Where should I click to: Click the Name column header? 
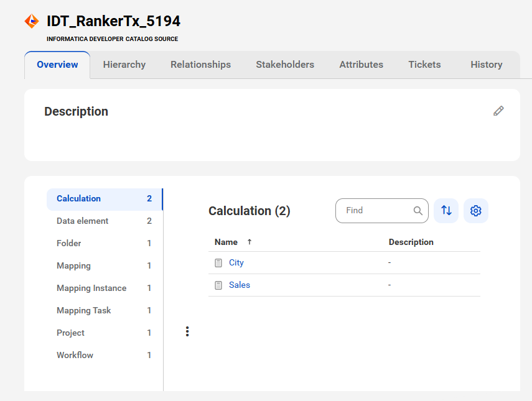(226, 242)
